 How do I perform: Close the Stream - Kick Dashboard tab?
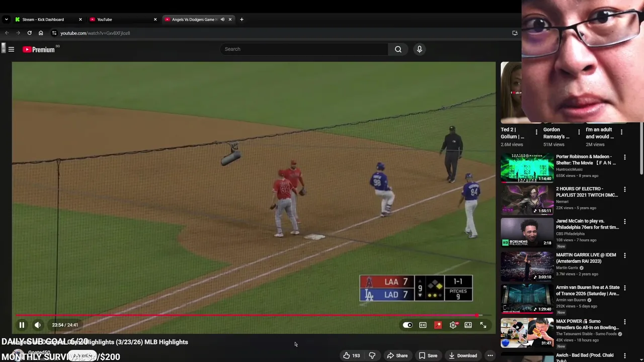tap(80, 20)
